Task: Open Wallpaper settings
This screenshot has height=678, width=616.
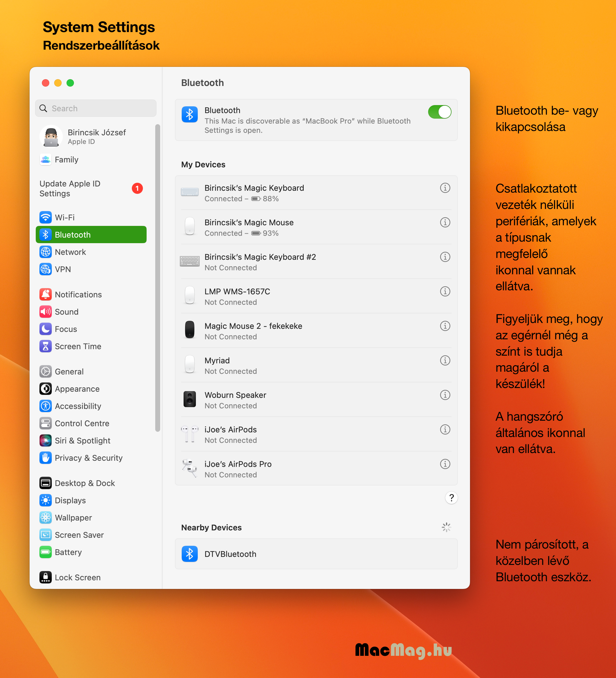Action: click(91, 517)
